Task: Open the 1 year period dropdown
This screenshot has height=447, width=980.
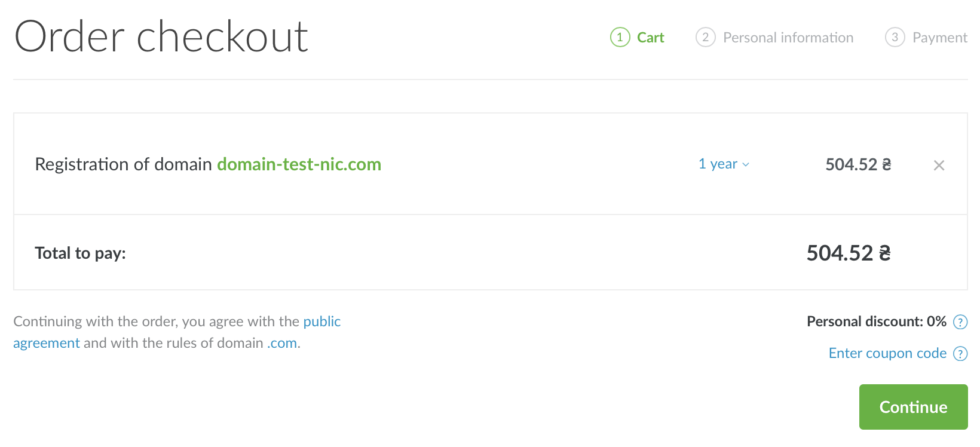Action: click(x=718, y=164)
